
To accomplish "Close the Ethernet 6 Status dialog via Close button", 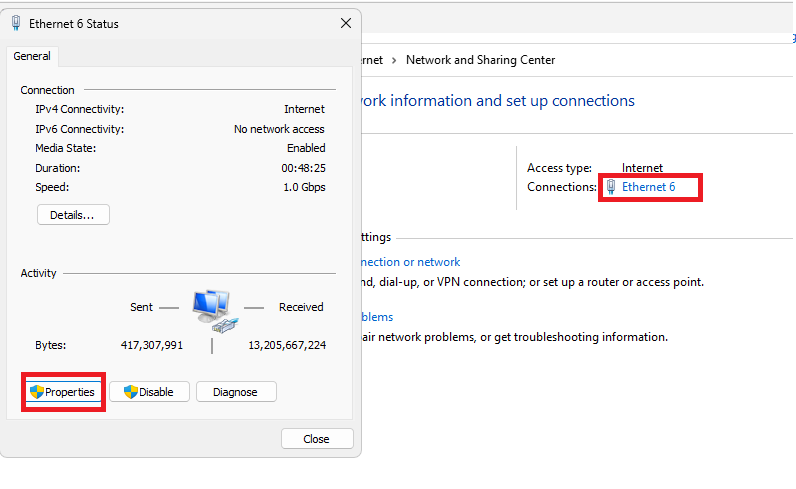I will [317, 439].
